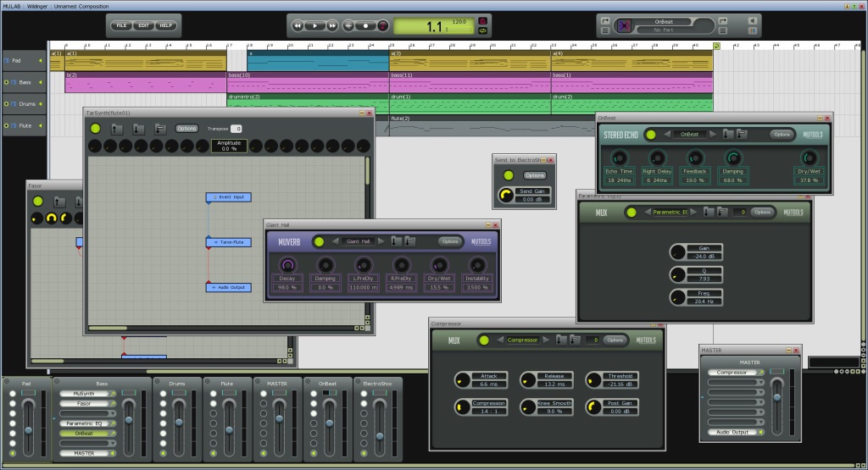868x470 pixels.
Task: Toggle the Compressor power button
Action: coord(483,340)
